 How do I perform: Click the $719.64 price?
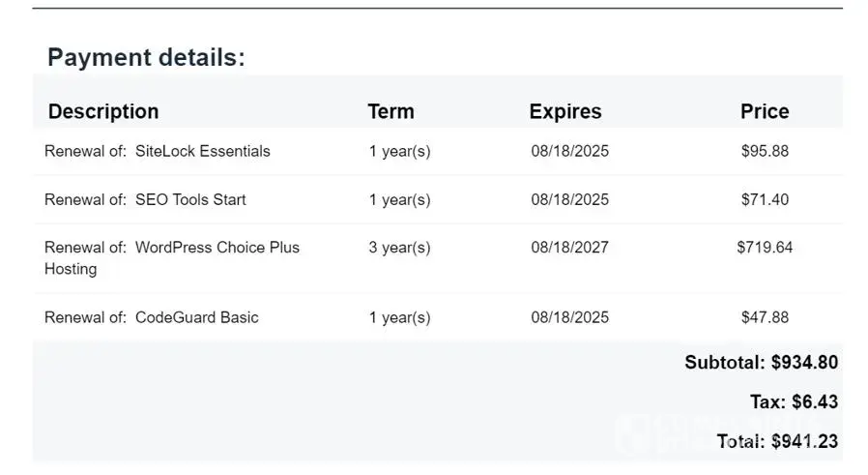(x=765, y=248)
